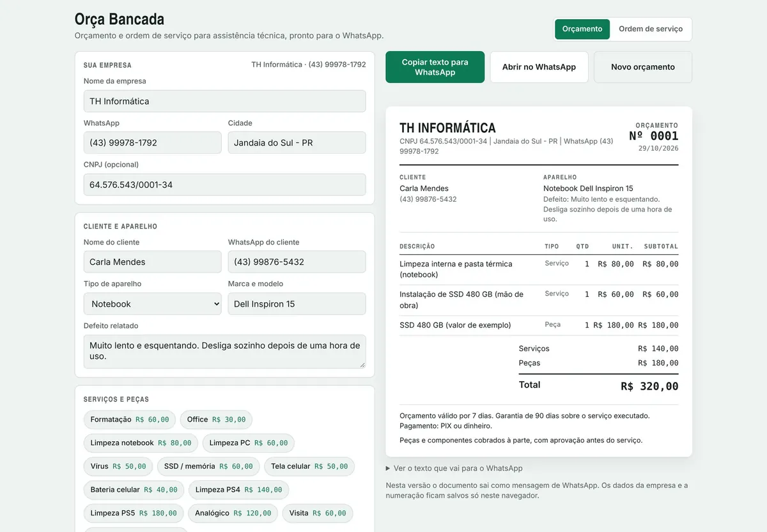
Task: Expand 'Ver o texto que vai para o WhatsApp'
Action: coord(454,468)
